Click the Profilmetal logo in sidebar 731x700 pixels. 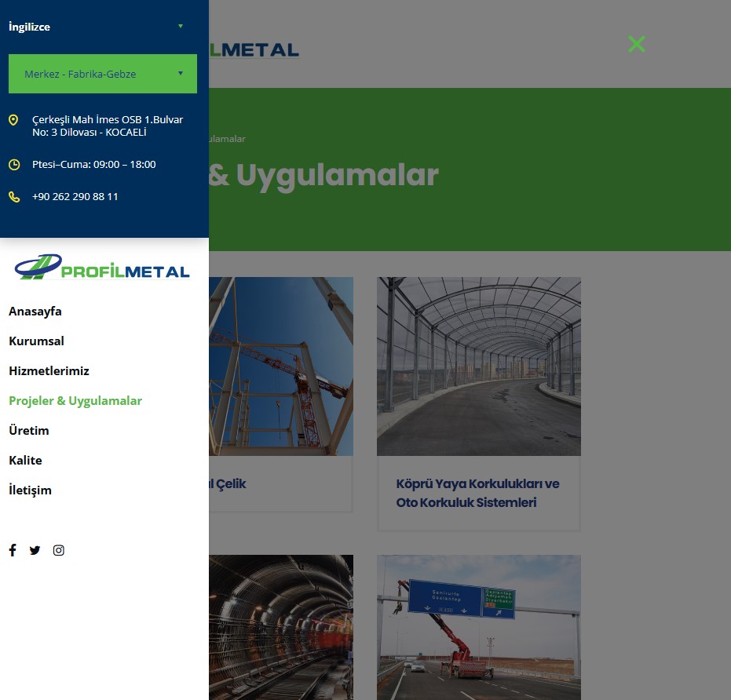tap(103, 268)
